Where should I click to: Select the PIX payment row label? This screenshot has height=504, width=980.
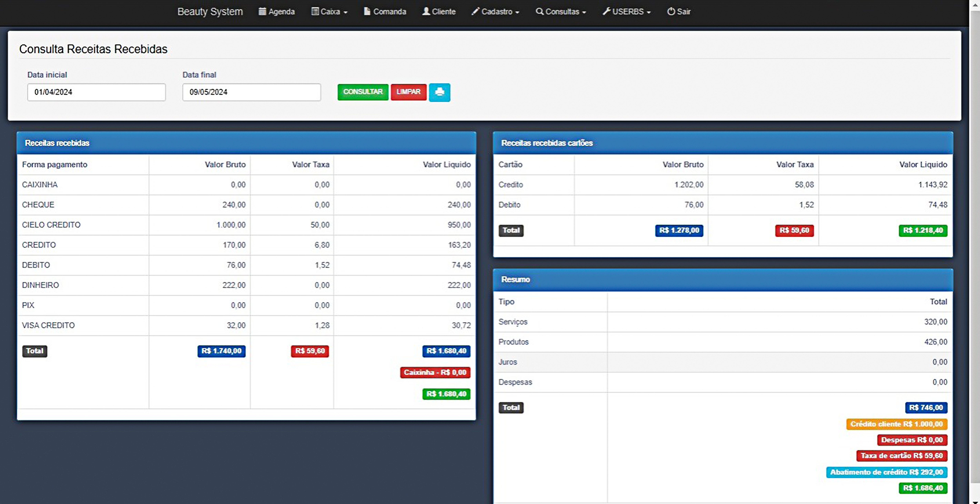tap(28, 305)
